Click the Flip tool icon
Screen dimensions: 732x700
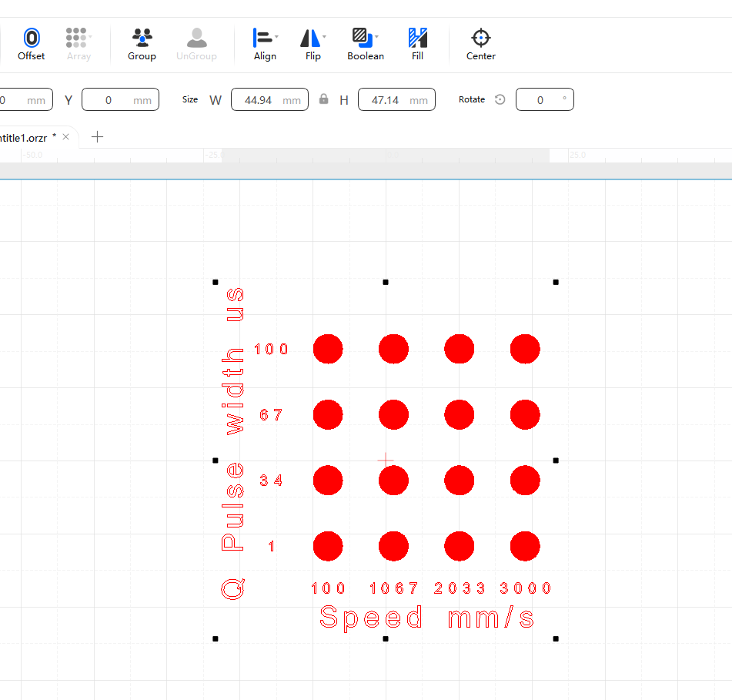tap(309, 38)
